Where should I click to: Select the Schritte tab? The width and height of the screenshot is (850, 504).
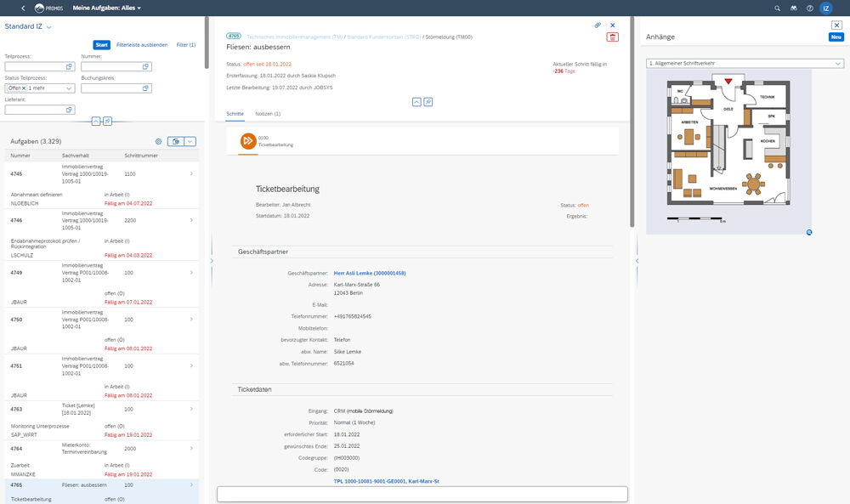tap(235, 113)
